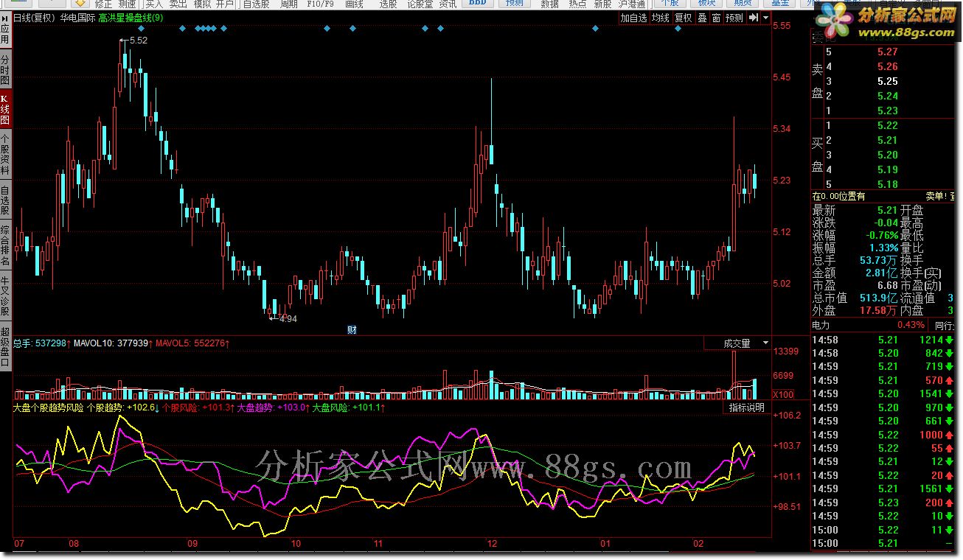963x560 pixels.
Task: Click MAVOL5: 552276 volume label
Action: pos(192,343)
